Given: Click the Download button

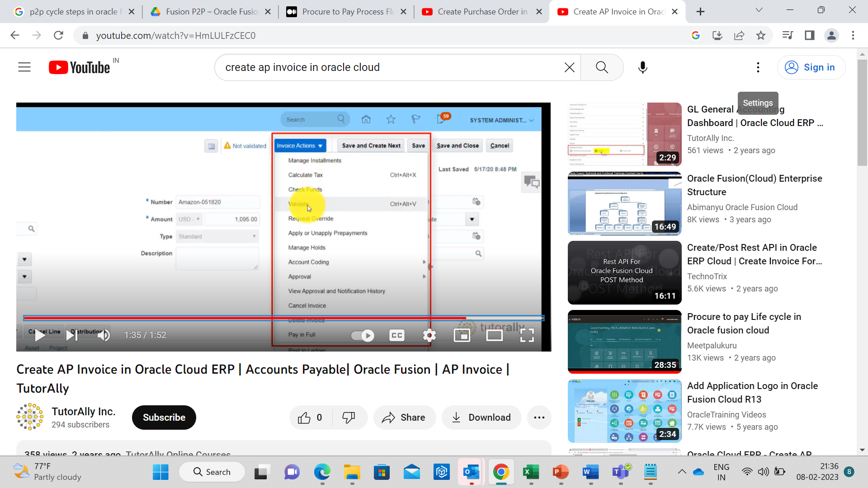Looking at the screenshot, I should pyautogui.click(x=481, y=418).
